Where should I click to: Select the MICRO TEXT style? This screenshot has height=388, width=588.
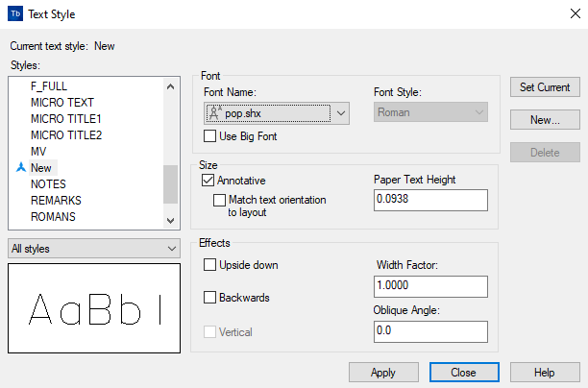tap(62, 102)
